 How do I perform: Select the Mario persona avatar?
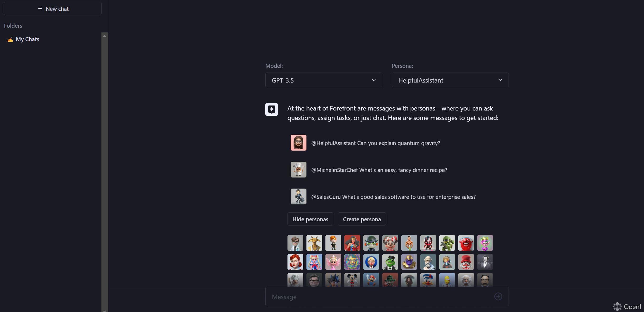tap(371, 280)
